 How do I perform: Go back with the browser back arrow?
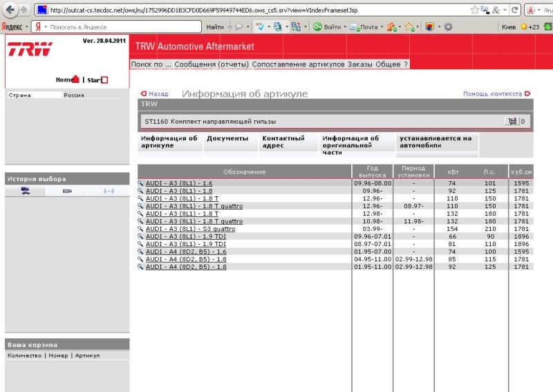10,10
